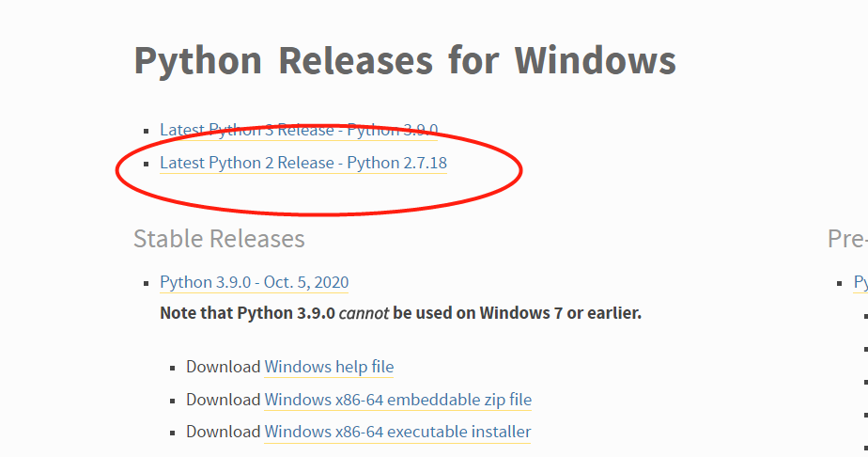The height and width of the screenshot is (457, 868).
Task: Open the cut-off link under Pre-releases heading
Action: 860,282
